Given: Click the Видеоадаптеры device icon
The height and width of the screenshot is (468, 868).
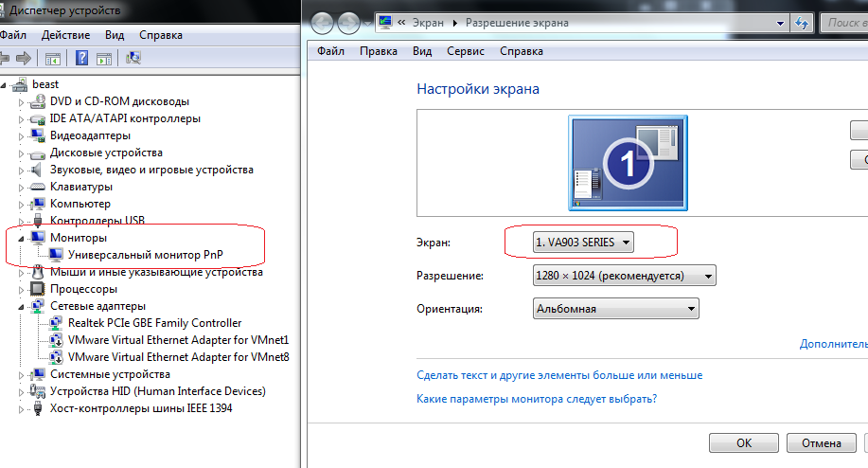Looking at the screenshot, I should pos(38,135).
